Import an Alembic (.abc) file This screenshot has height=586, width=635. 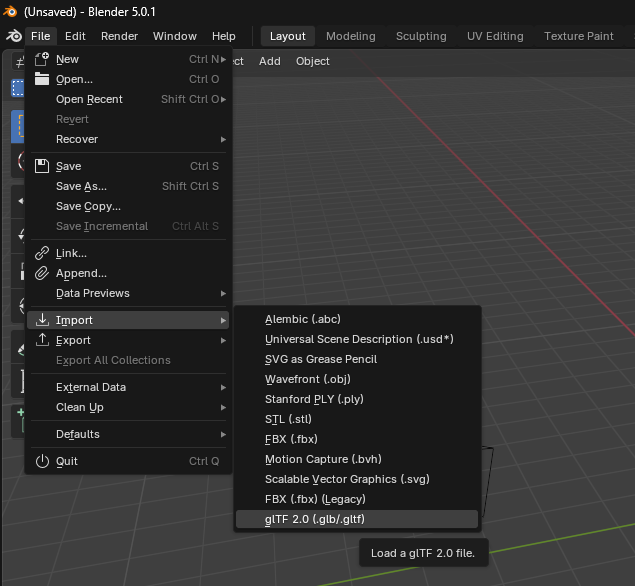tap(357, 319)
